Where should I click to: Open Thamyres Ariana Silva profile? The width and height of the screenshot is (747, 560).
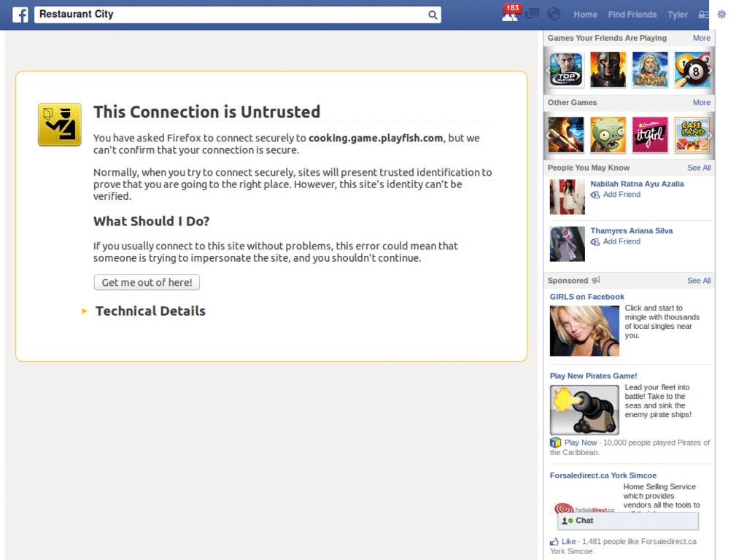click(631, 231)
